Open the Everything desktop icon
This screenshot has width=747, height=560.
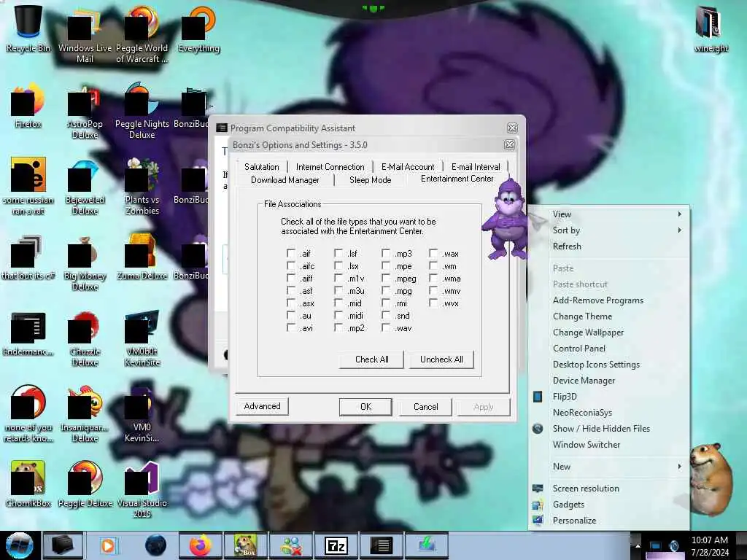coord(198,29)
